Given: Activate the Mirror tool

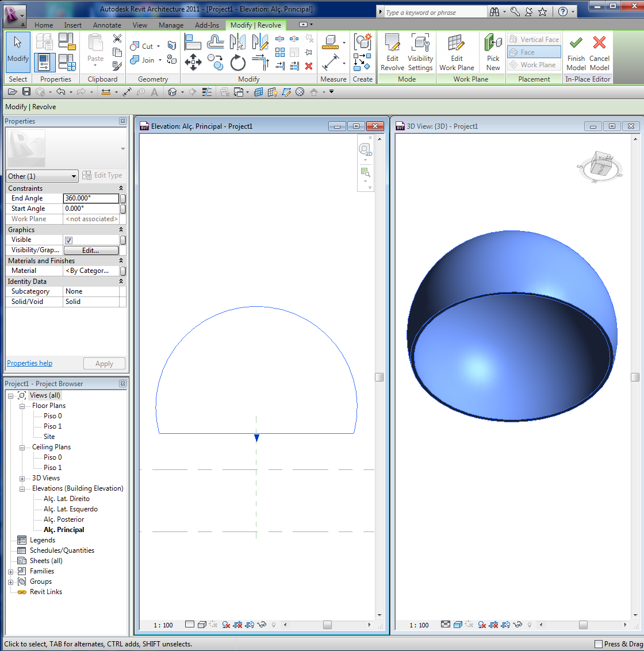Looking at the screenshot, I should (239, 41).
